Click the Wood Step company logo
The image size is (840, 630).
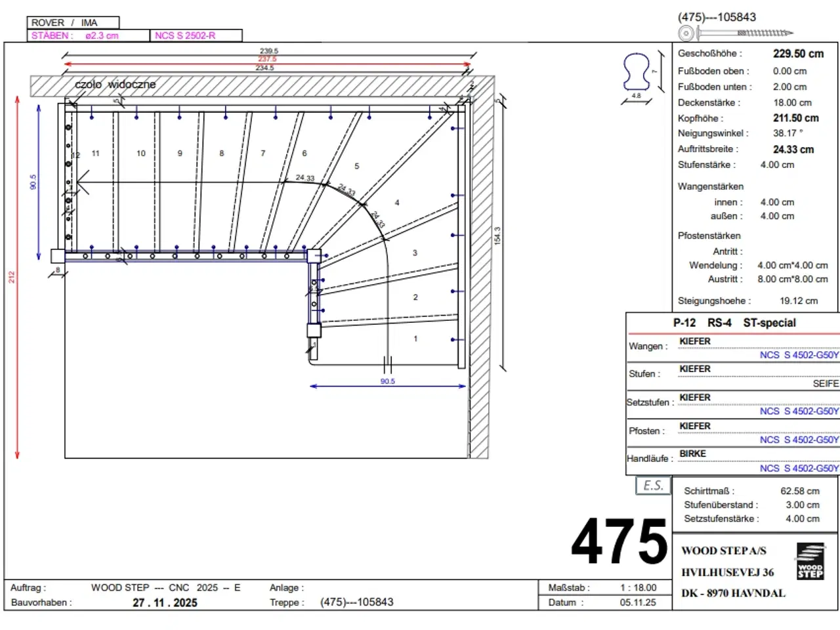click(810, 562)
